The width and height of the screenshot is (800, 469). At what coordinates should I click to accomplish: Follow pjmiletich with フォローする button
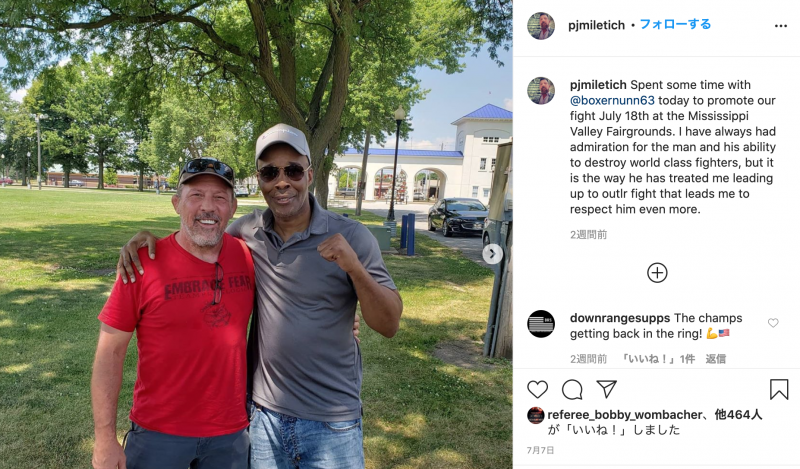[674, 24]
